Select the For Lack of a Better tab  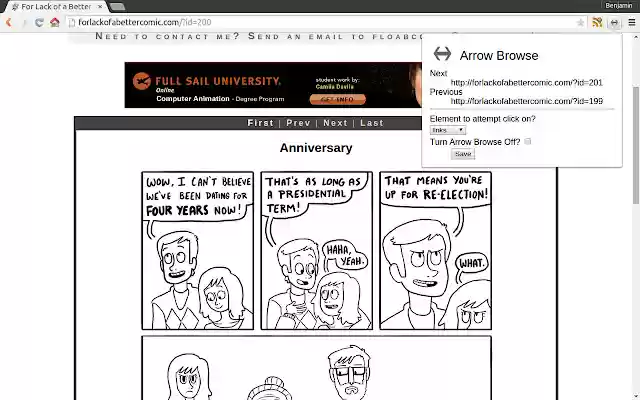(x=56, y=7)
